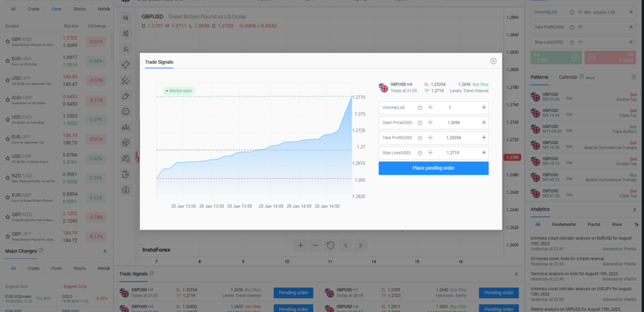Zoom in the chart with plus icon
The image size is (644, 312).
pos(300,245)
